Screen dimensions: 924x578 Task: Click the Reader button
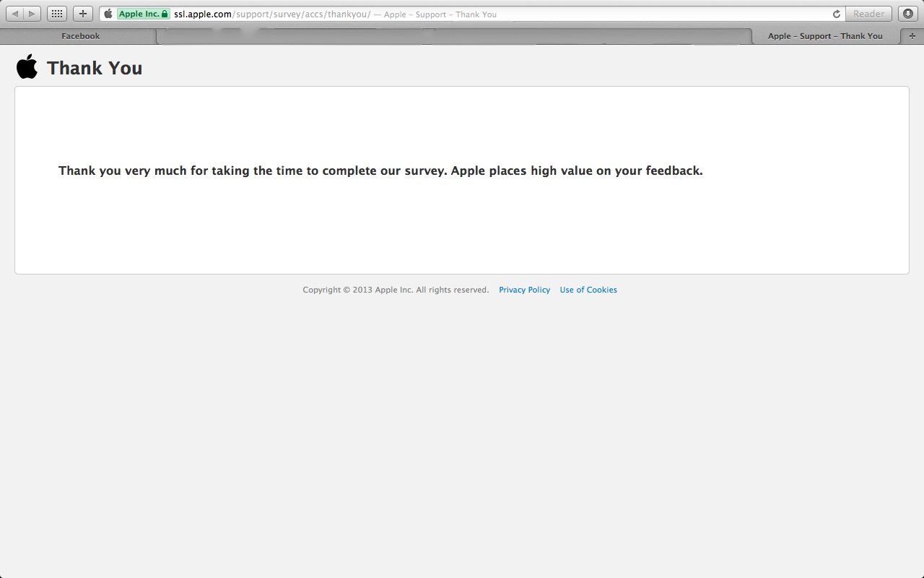tap(868, 14)
